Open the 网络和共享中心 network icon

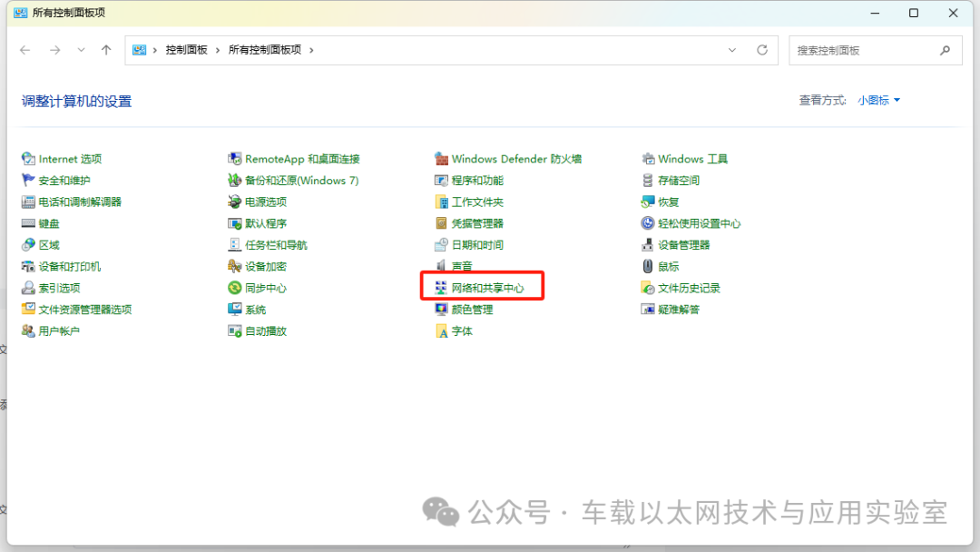point(441,288)
